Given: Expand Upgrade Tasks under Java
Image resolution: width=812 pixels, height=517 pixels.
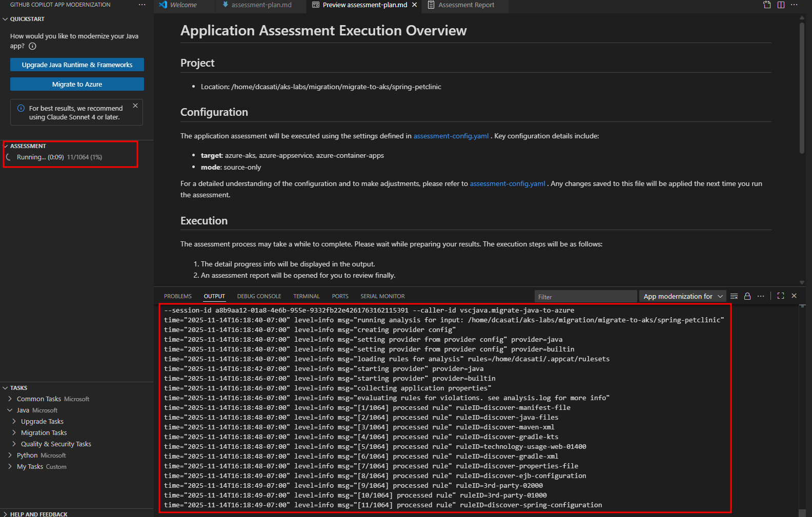Looking at the screenshot, I should pos(14,421).
